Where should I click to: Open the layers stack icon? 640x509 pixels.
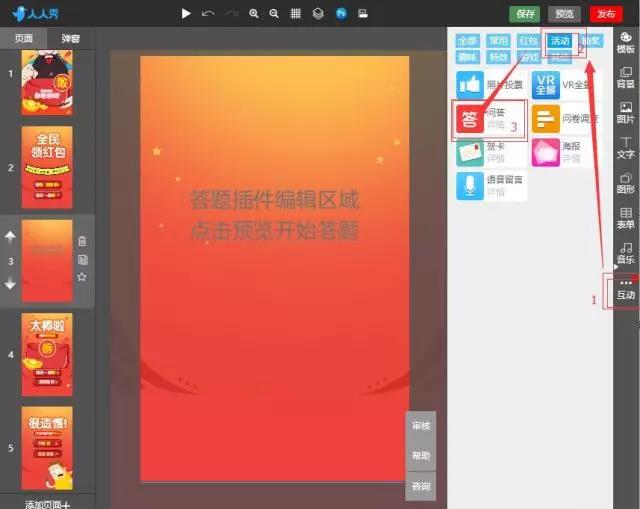[318, 14]
